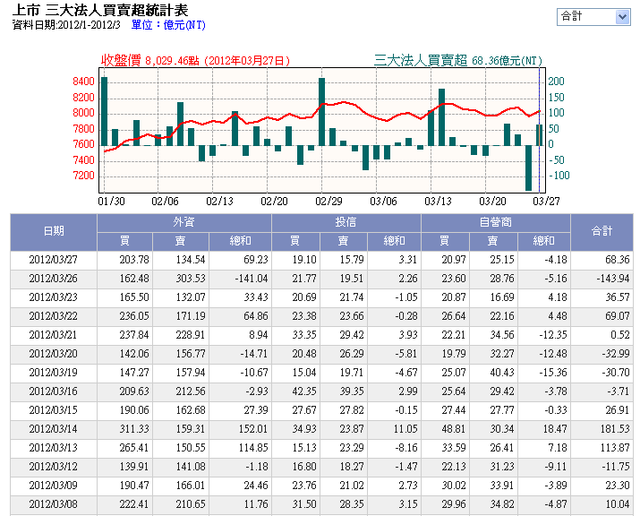This screenshot has height=516, width=640.
Task: Click trust sell value 39.35
Action: click(351, 391)
